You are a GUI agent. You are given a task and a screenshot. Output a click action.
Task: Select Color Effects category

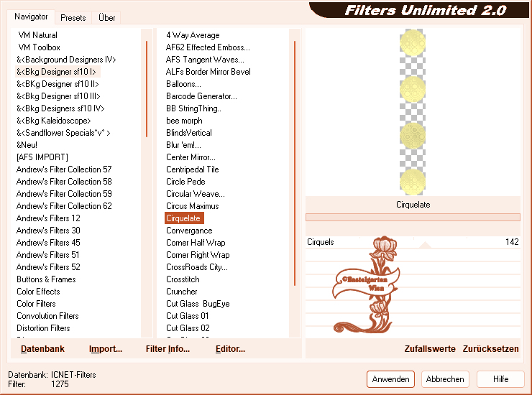click(38, 292)
